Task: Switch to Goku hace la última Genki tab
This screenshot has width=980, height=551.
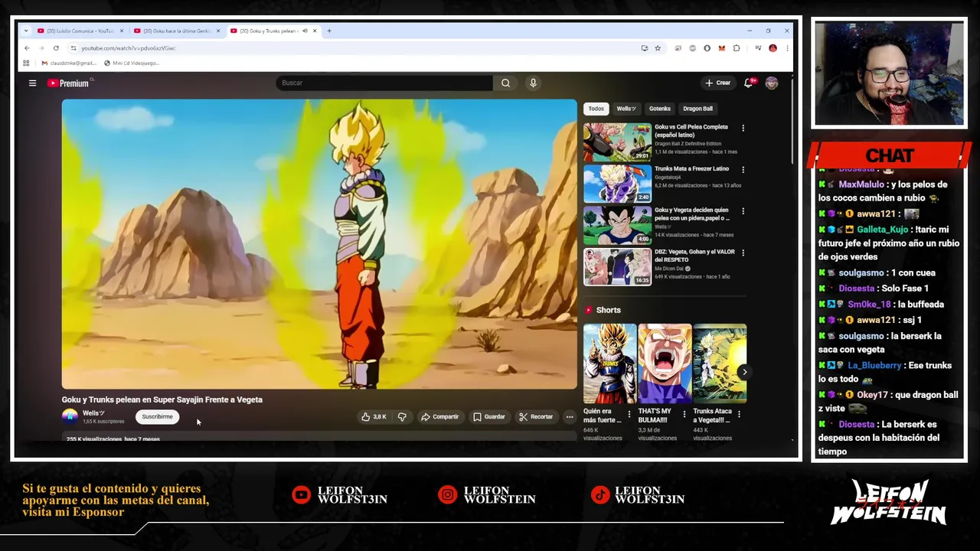Action: [x=176, y=31]
